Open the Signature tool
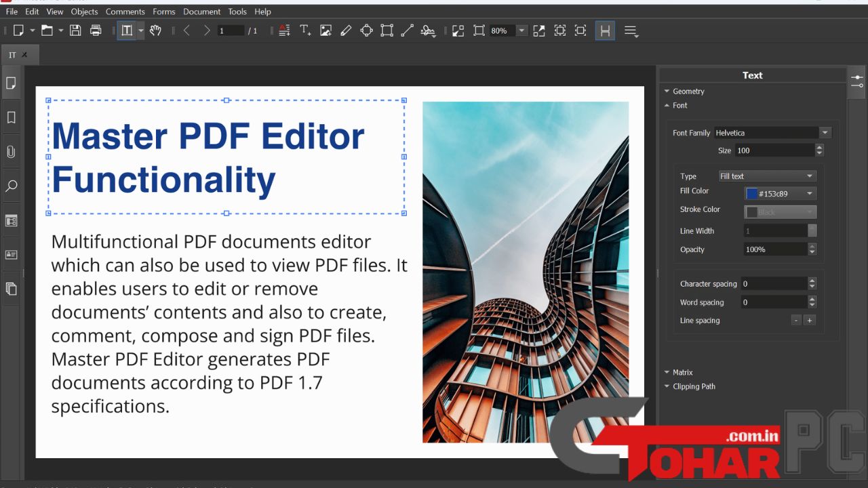The image size is (868, 488). [428, 31]
